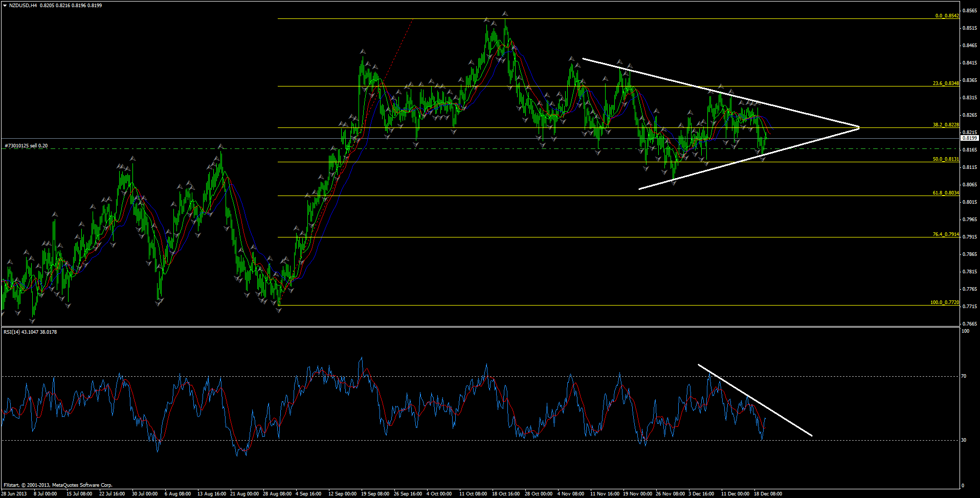Click the 12 Sep 00:00 time label

[342, 494]
